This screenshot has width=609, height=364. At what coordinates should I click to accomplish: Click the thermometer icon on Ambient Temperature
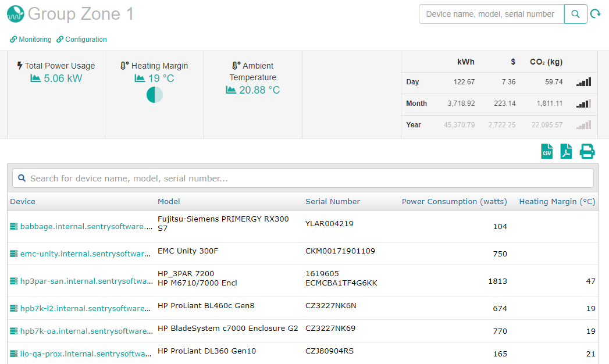[236, 65]
